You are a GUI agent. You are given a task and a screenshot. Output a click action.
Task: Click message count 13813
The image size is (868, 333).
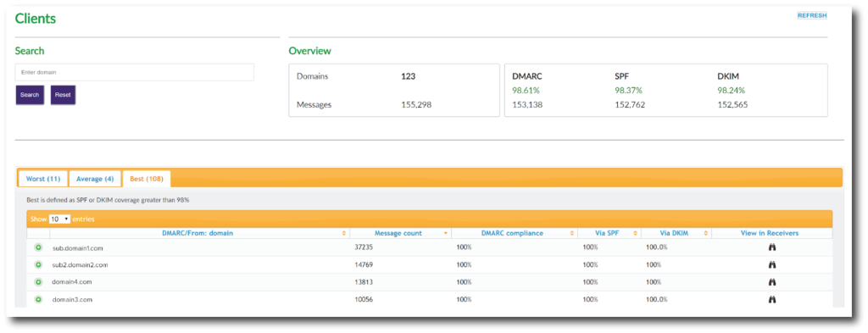tap(364, 282)
